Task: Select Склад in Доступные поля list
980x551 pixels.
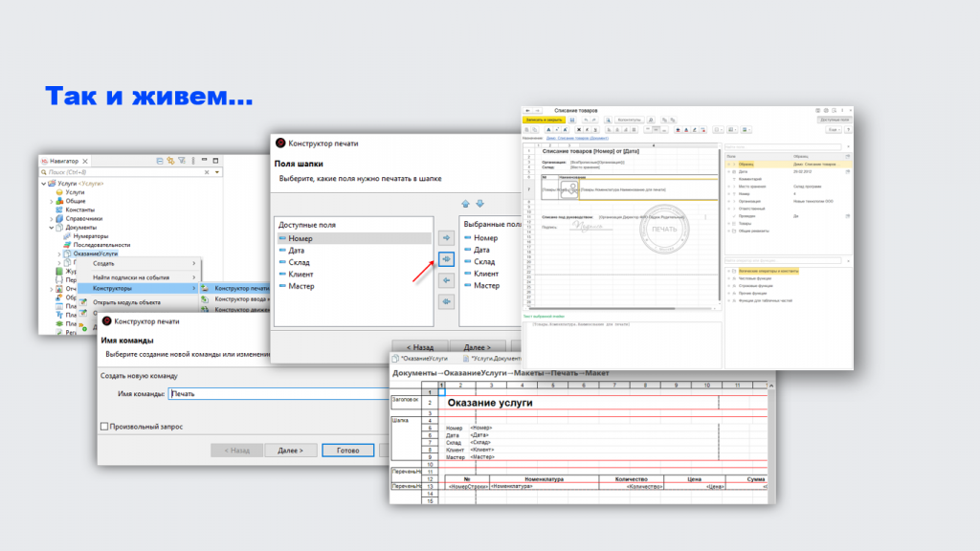Action: pyautogui.click(x=354, y=262)
